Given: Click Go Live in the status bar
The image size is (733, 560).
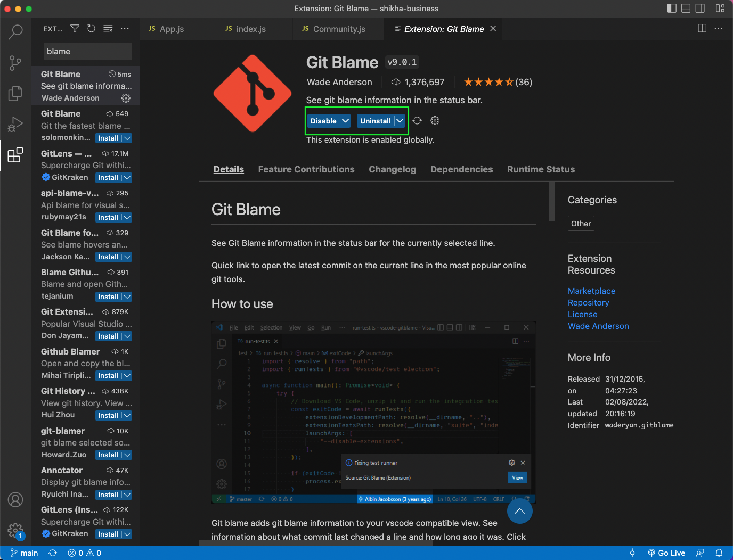Looking at the screenshot, I should click(666, 553).
